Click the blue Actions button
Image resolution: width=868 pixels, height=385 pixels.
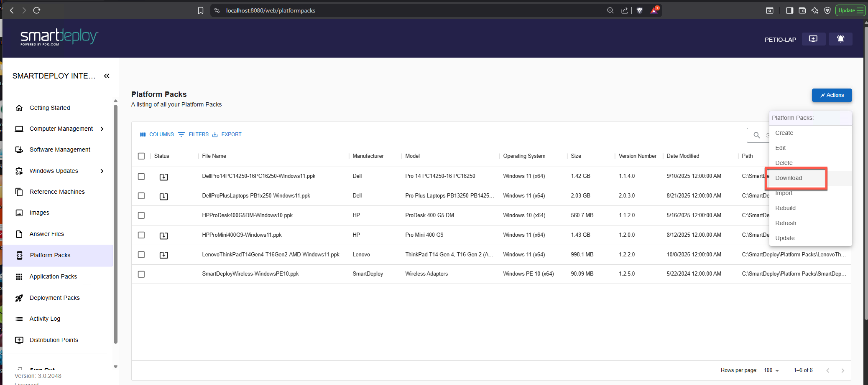832,95
